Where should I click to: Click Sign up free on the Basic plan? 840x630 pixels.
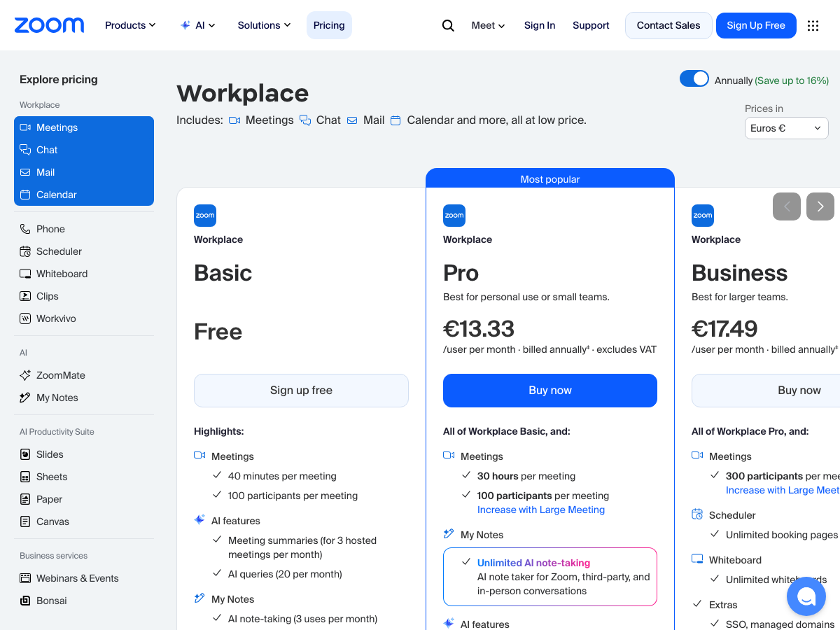pyautogui.click(x=301, y=391)
